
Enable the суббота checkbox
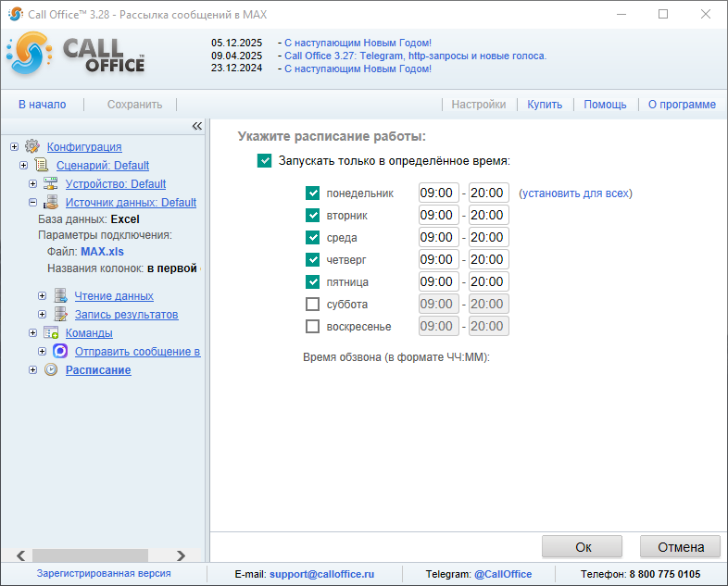(x=312, y=305)
